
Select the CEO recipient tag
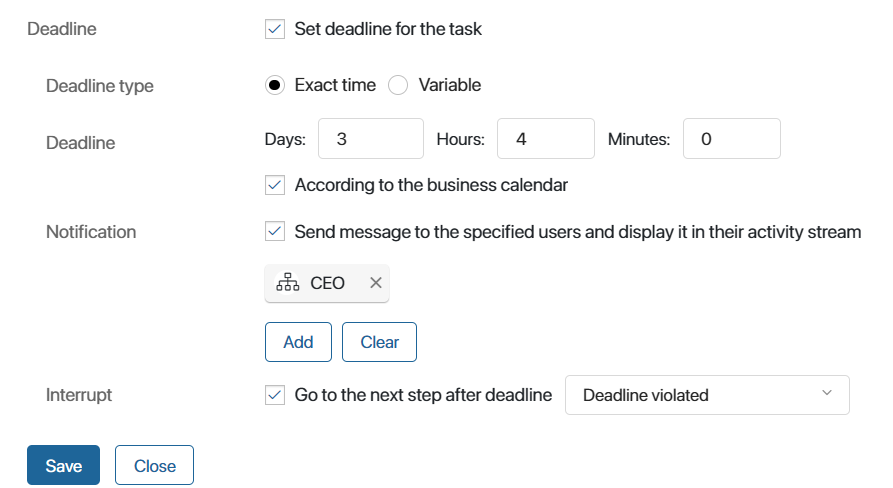point(327,283)
